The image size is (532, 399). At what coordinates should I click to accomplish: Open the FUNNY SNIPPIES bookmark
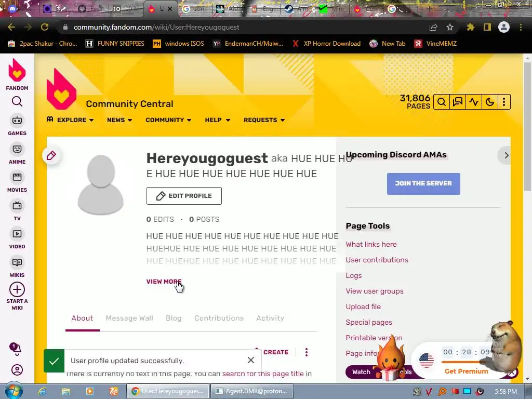tap(115, 44)
